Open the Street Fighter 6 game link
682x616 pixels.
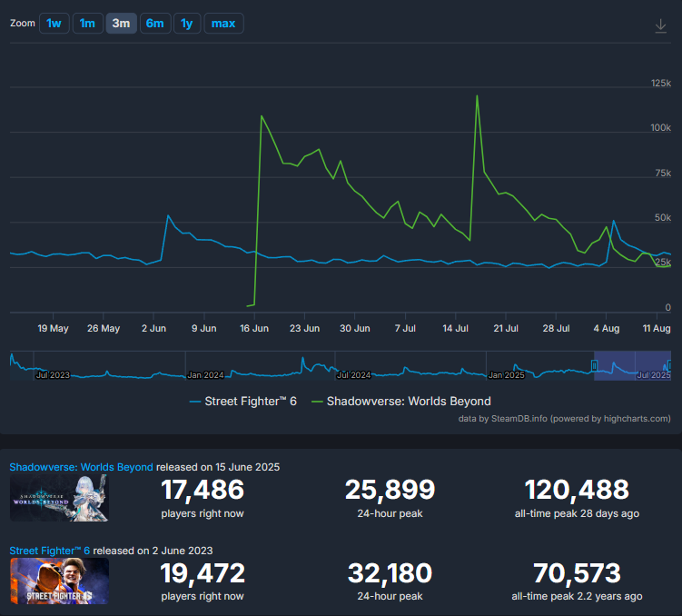tap(48, 550)
